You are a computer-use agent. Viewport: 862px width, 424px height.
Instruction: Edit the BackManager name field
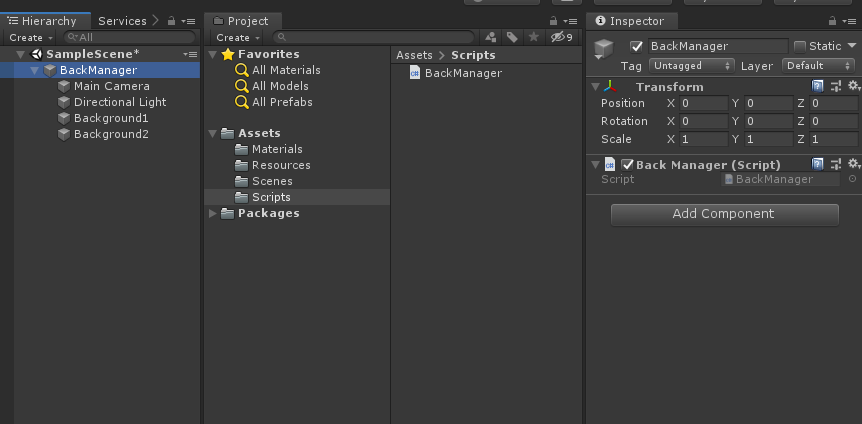click(718, 46)
